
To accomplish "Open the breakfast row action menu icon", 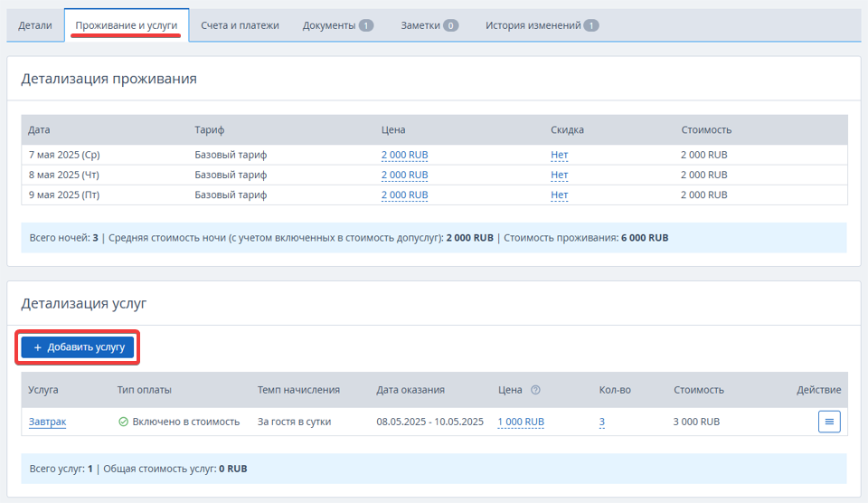I will point(829,422).
